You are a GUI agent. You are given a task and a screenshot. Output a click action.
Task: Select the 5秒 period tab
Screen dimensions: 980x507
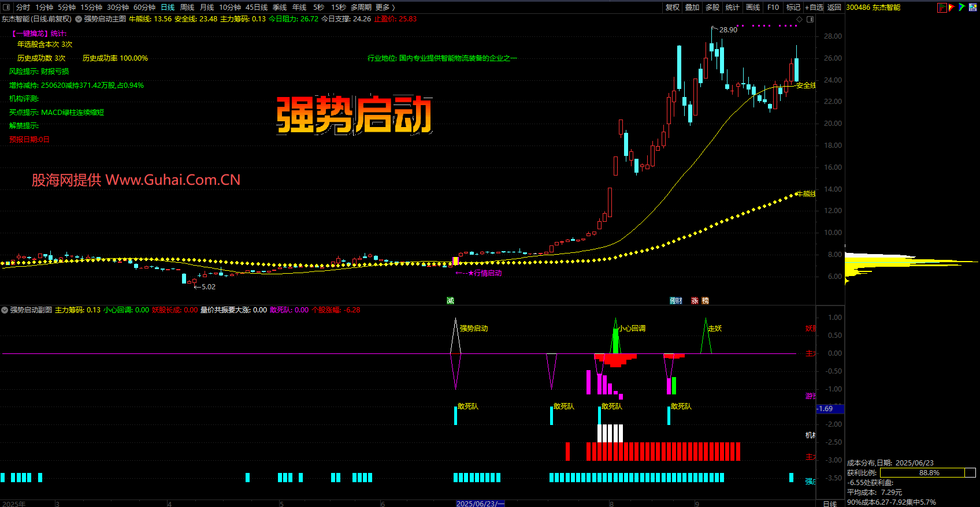pyautogui.click(x=318, y=7)
